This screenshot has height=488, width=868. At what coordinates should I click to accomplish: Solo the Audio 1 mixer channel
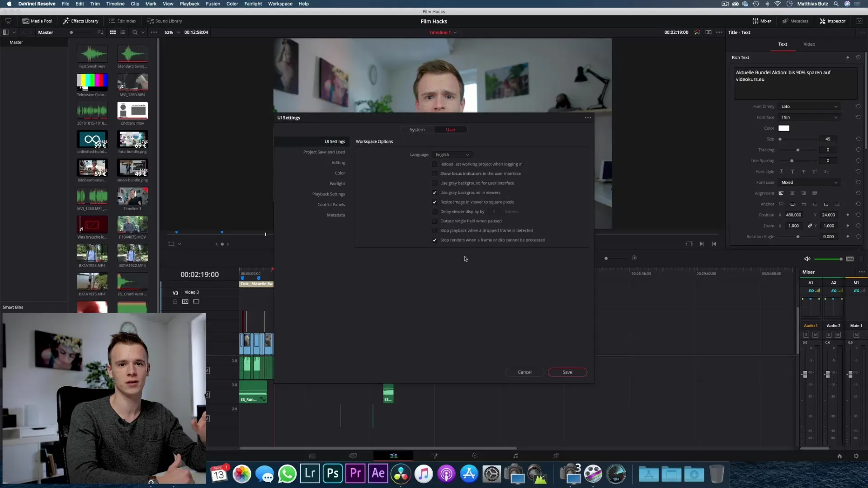click(x=806, y=335)
